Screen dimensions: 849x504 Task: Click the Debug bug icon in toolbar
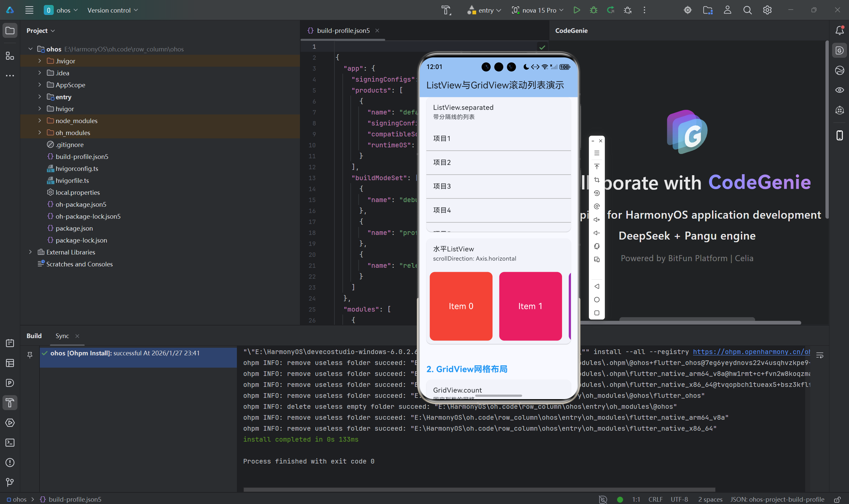point(593,10)
